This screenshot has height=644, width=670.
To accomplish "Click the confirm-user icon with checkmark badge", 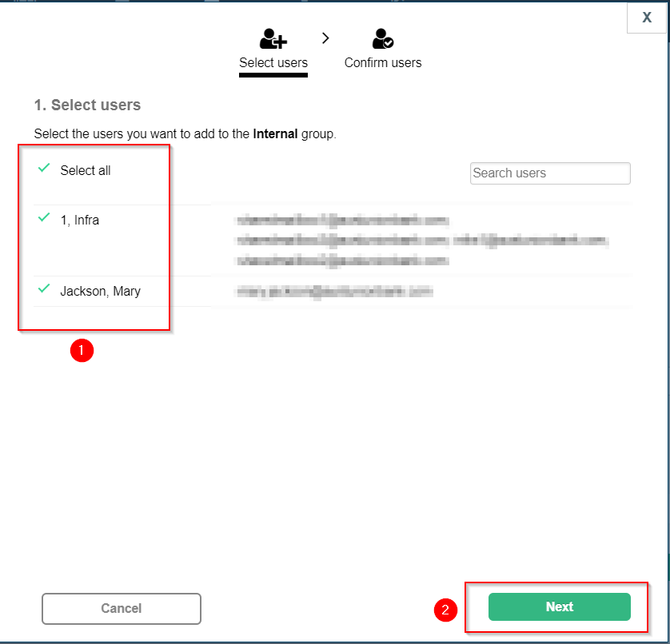I will 382,38.
